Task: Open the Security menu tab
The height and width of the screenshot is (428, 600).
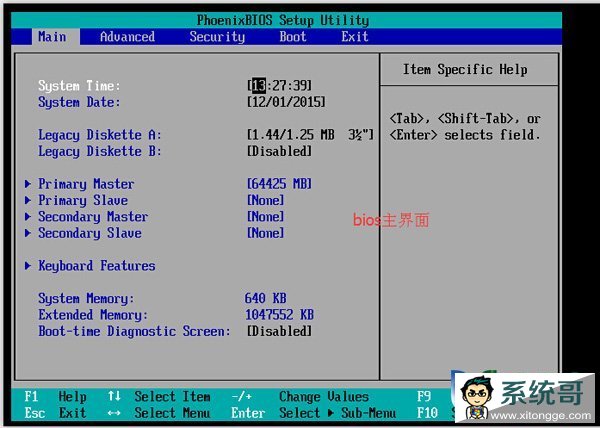Action: (x=217, y=37)
